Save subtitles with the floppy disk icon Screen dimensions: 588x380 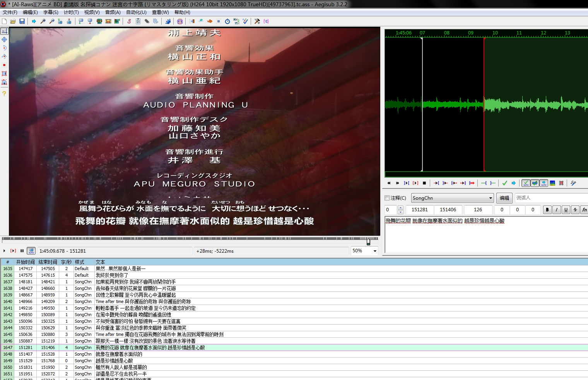22,21
